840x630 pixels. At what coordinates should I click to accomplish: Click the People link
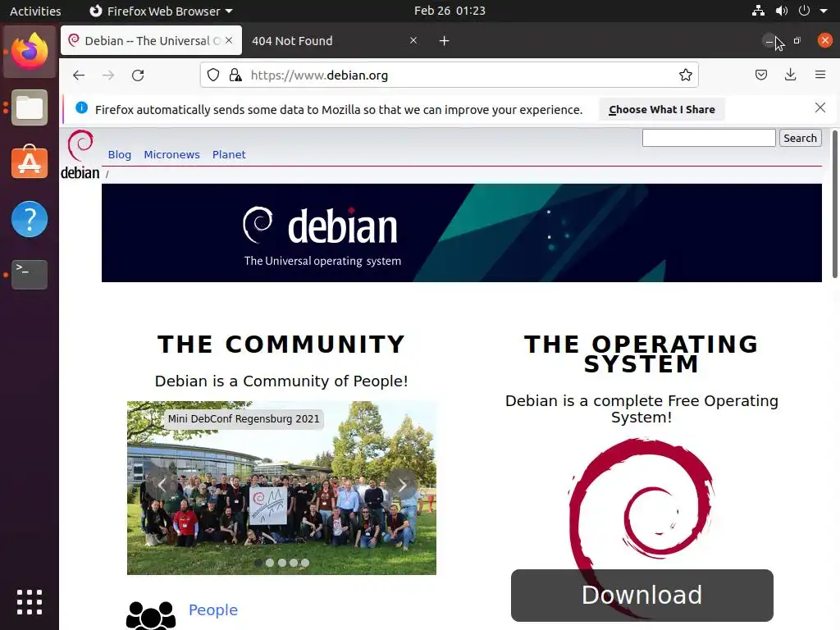[x=213, y=609]
